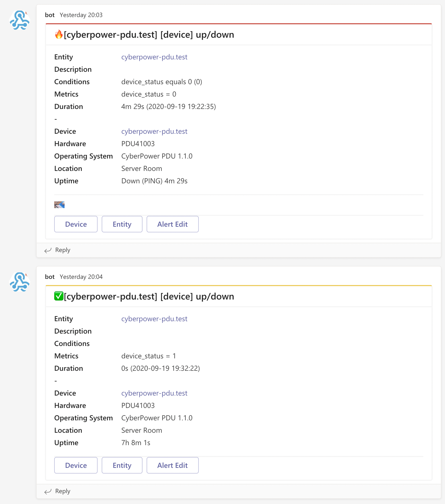This screenshot has height=504, width=445.
Task: Click the Entity button in the first alert card
Action: (x=122, y=224)
